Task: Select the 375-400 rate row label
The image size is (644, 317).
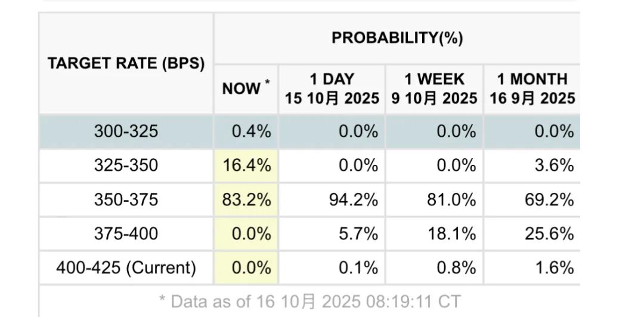Action: click(126, 233)
